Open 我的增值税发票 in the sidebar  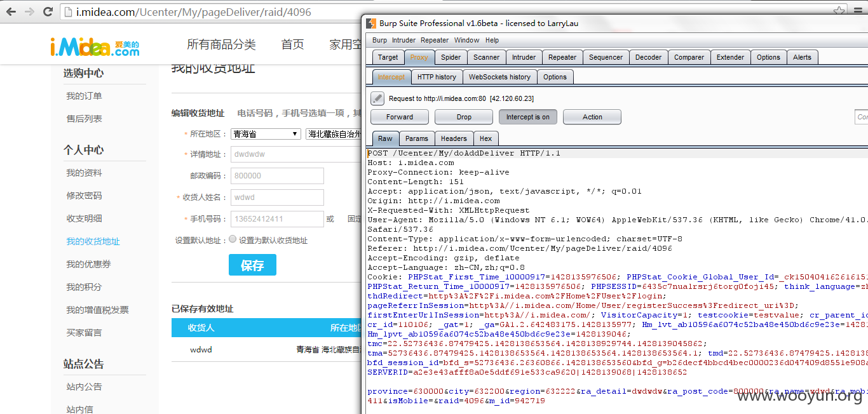pos(97,310)
